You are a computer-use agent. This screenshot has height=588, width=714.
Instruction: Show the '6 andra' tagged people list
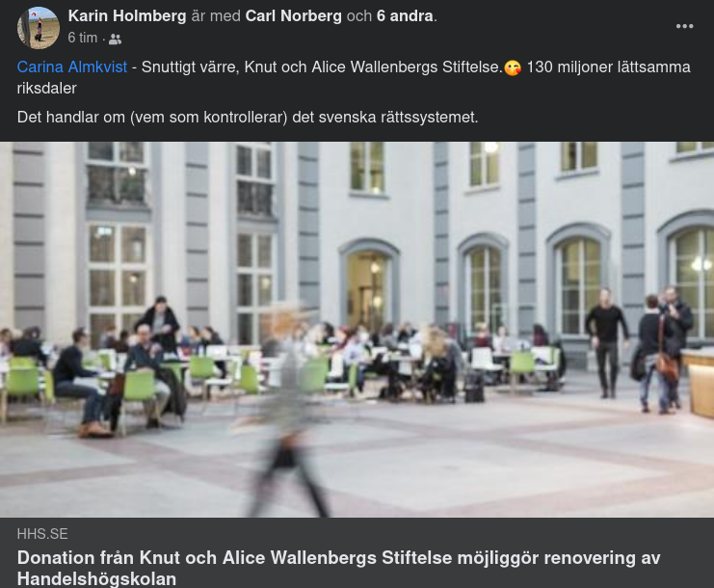[x=405, y=16]
